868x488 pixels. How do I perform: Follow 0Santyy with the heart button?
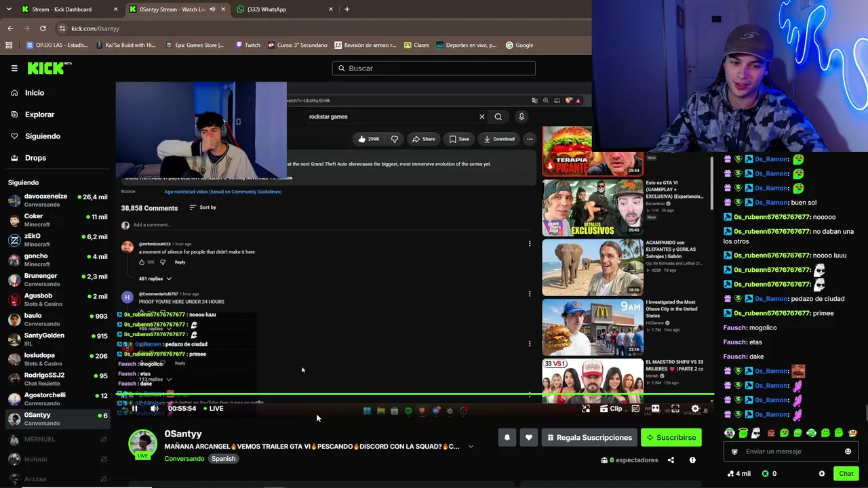(529, 437)
